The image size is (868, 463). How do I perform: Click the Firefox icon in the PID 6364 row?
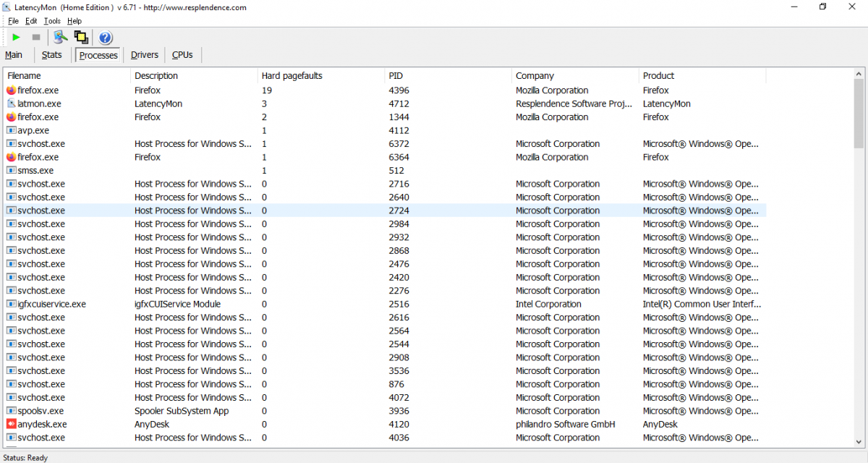(x=11, y=157)
